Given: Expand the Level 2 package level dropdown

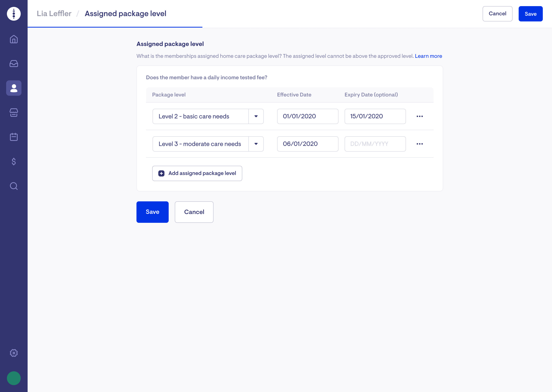Looking at the screenshot, I should [256, 116].
